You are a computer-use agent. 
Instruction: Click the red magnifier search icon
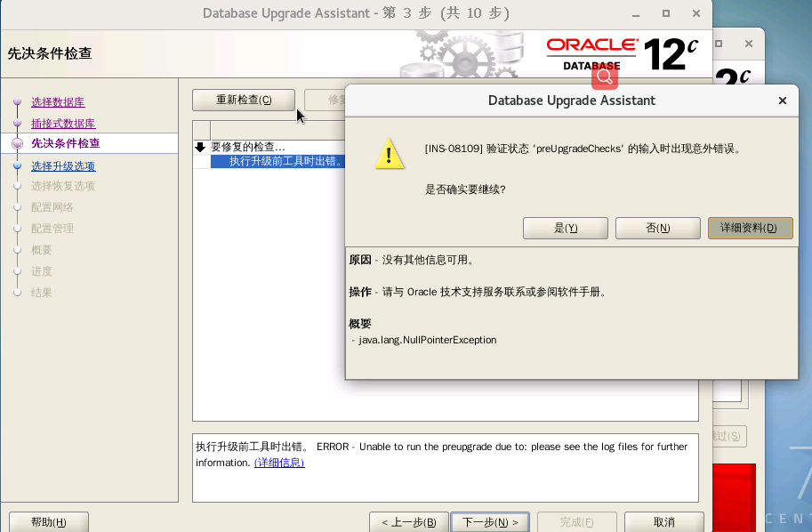click(x=605, y=77)
